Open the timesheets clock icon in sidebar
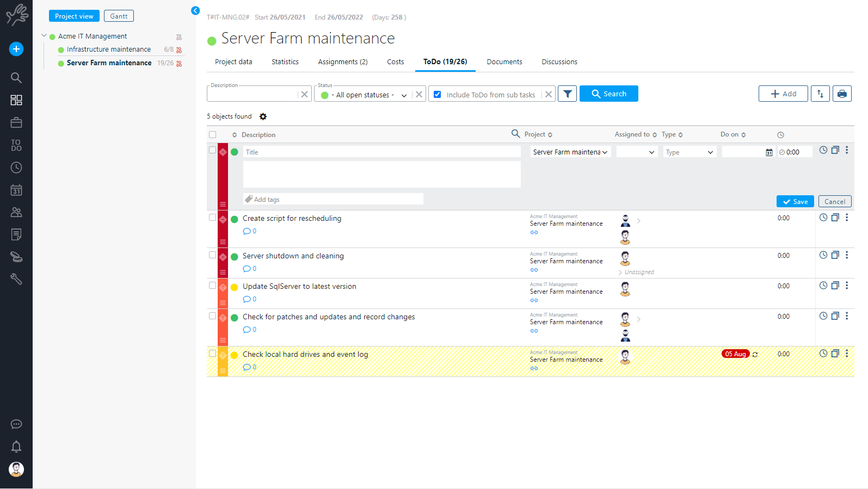This screenshot has height=489, width=868. pos(16,168)
